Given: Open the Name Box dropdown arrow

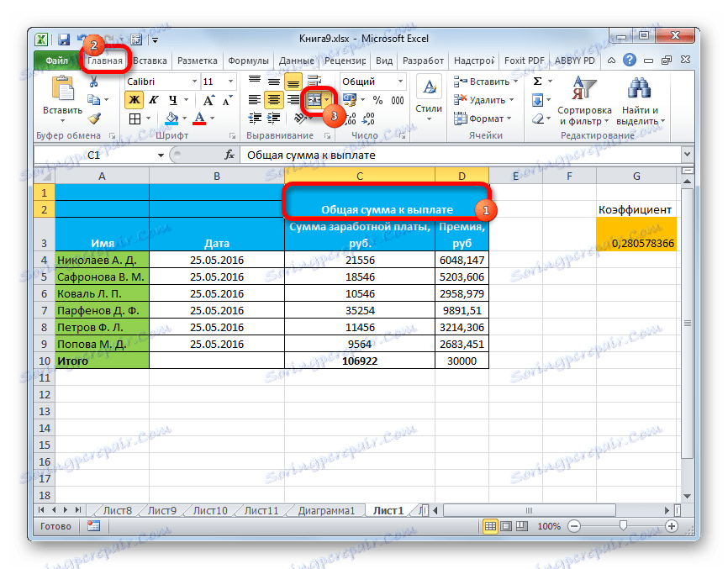Looking at the screenshot, I should tap(161, 155).
